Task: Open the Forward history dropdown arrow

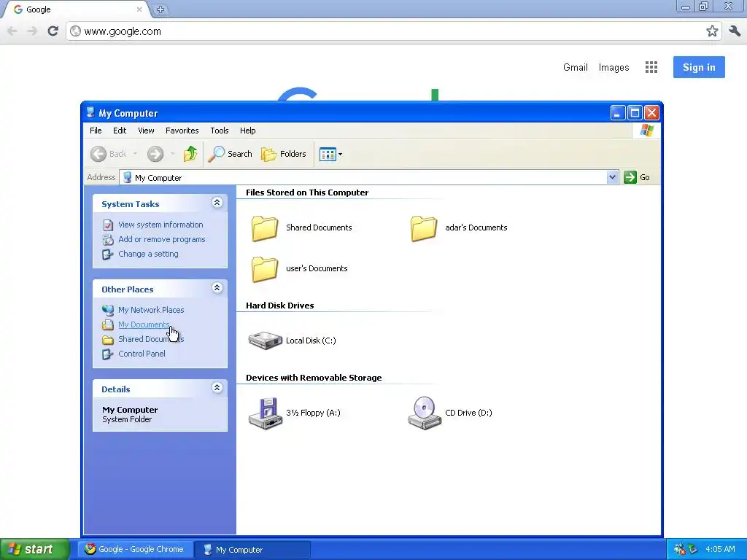Action: 172,154
